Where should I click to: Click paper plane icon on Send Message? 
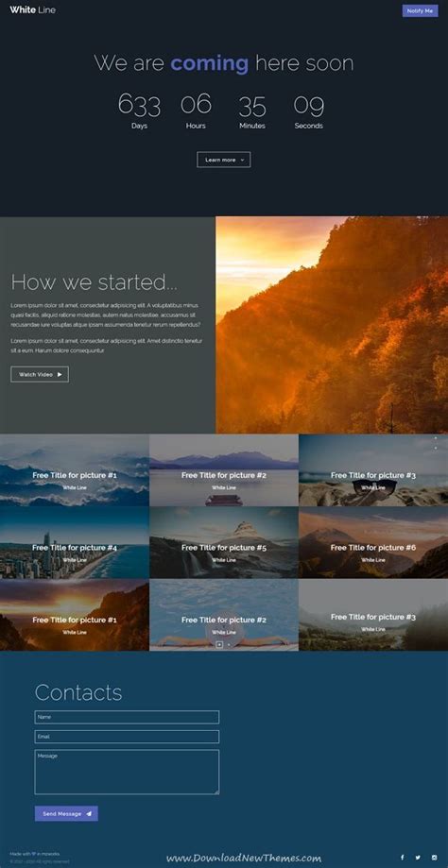[89, 814]
